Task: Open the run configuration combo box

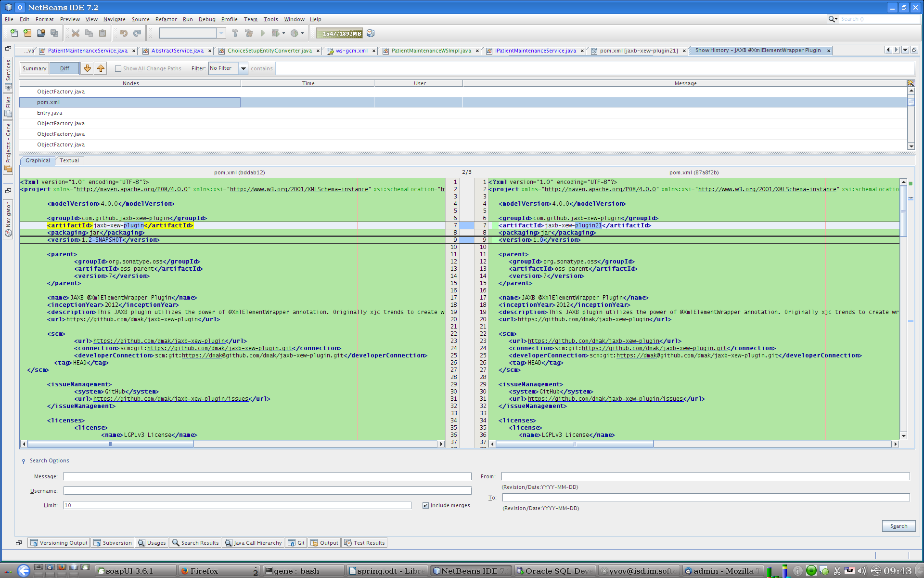Action: (192, 33)
